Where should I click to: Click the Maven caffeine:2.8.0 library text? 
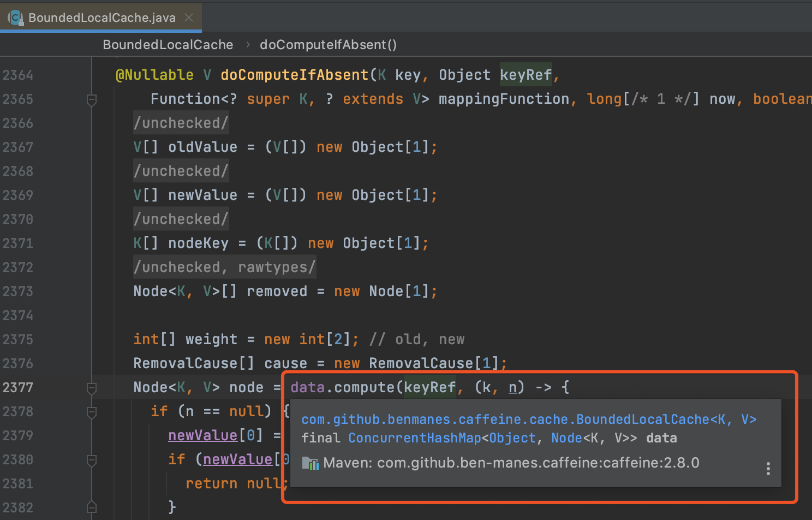[x=511, y=463]
